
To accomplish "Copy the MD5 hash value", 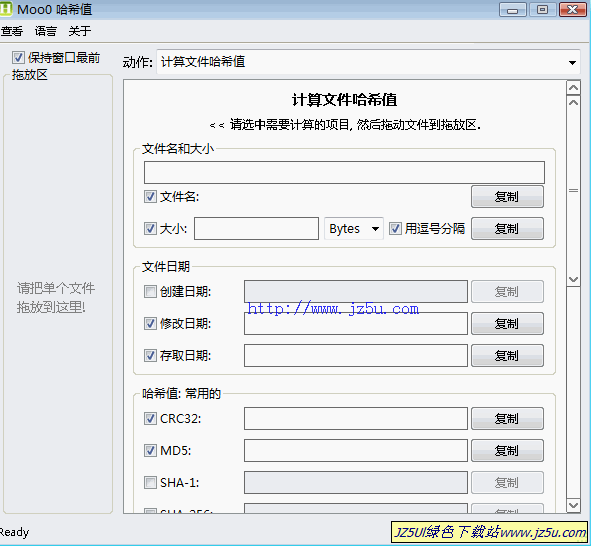I will pyautogui.click(x=507, y=450).
